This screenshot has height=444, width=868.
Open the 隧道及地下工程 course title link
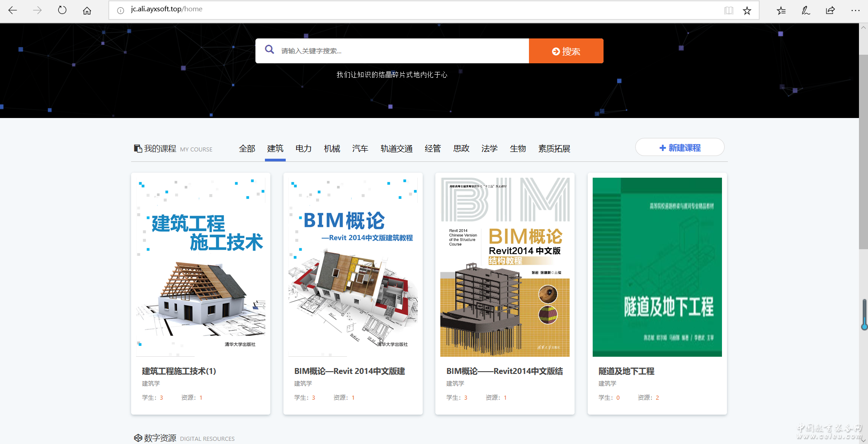(x=626, y=371)
